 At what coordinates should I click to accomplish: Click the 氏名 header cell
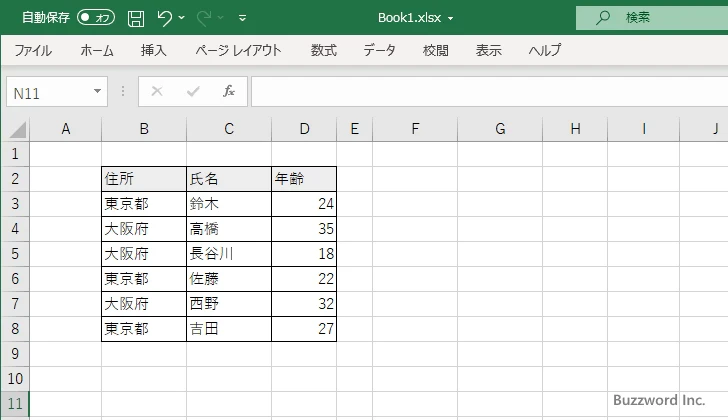229,179
